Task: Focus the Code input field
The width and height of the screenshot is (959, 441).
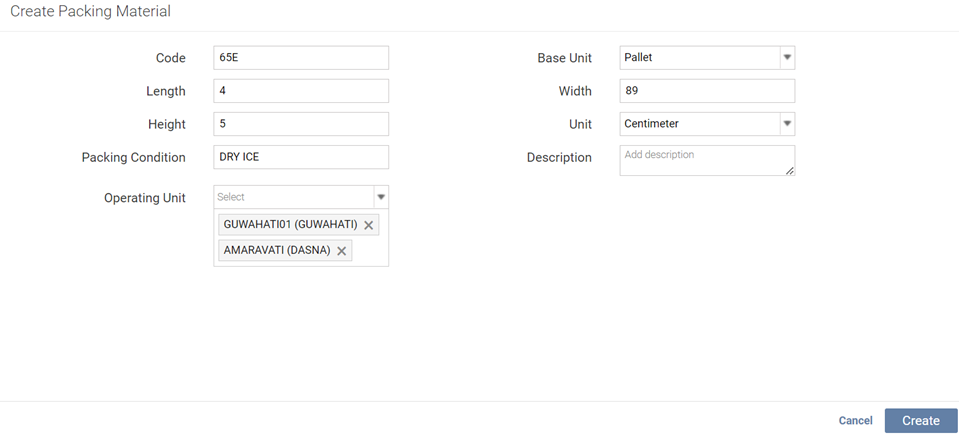Action: [301, 58]
